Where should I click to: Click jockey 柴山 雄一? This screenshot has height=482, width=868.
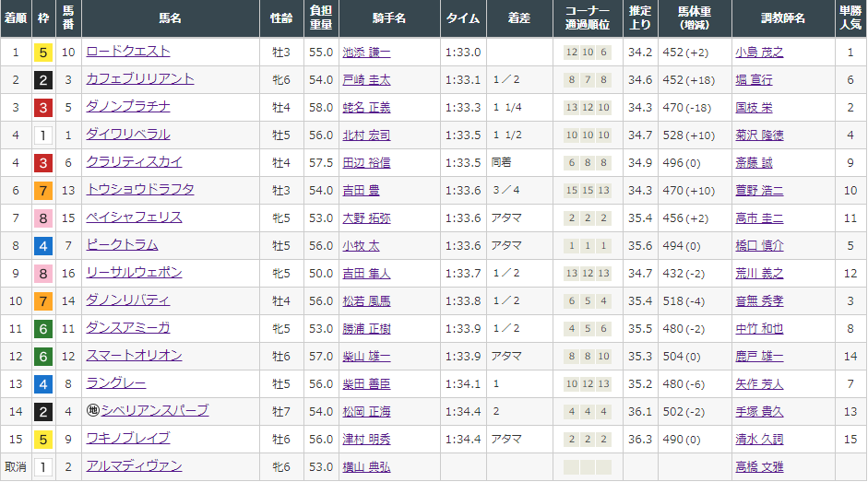point(366,357)
